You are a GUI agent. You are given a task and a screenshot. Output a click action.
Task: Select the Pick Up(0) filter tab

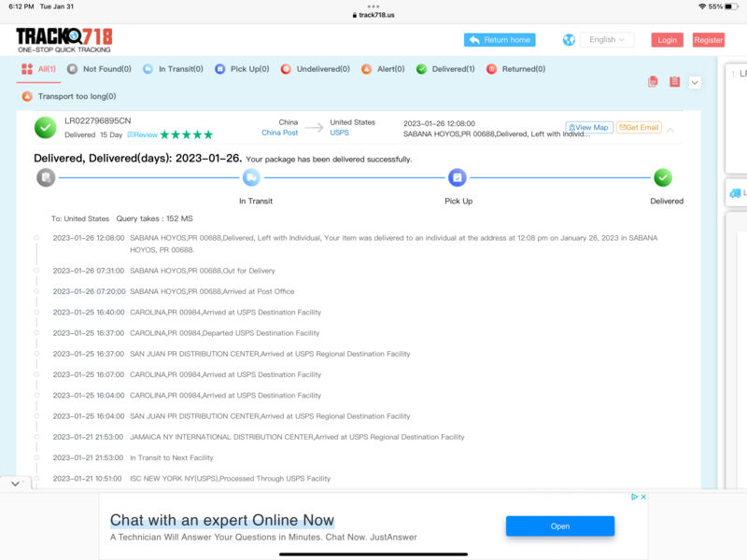point(242,69)
